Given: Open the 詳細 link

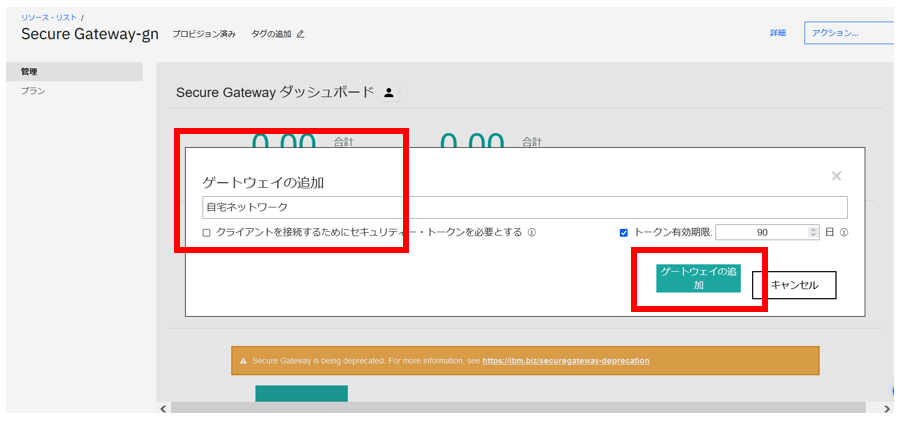Looking at the screenshot, I should 777,33.
